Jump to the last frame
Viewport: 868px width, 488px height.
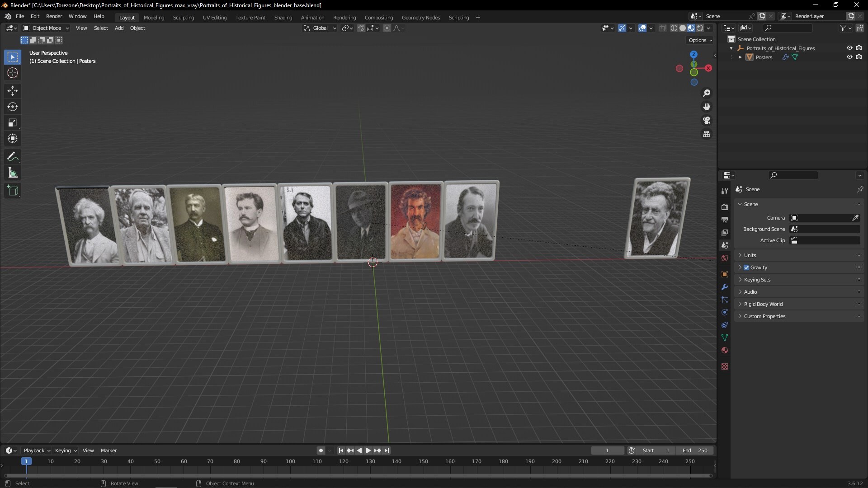[387, 450]
